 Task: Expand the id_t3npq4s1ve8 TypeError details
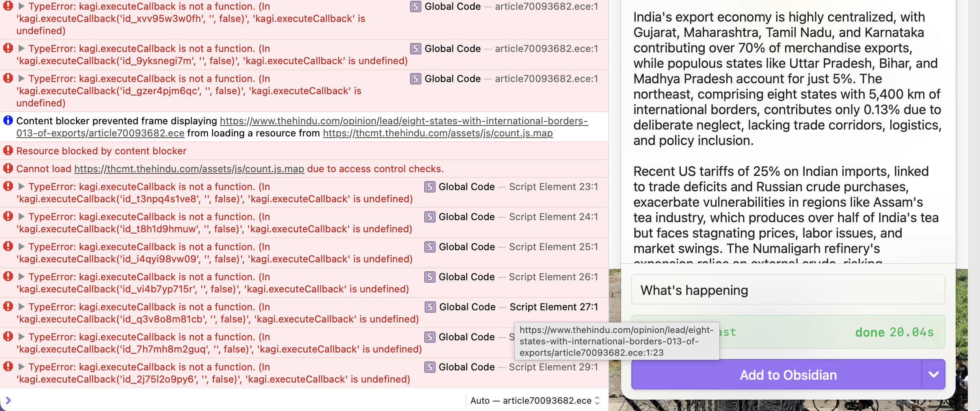[x=22, y=187]
